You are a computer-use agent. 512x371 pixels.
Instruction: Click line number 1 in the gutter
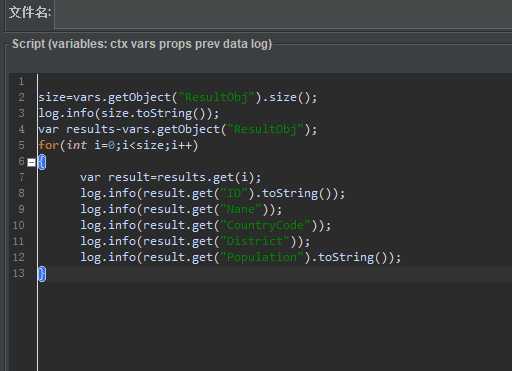(x=21, y=81)
